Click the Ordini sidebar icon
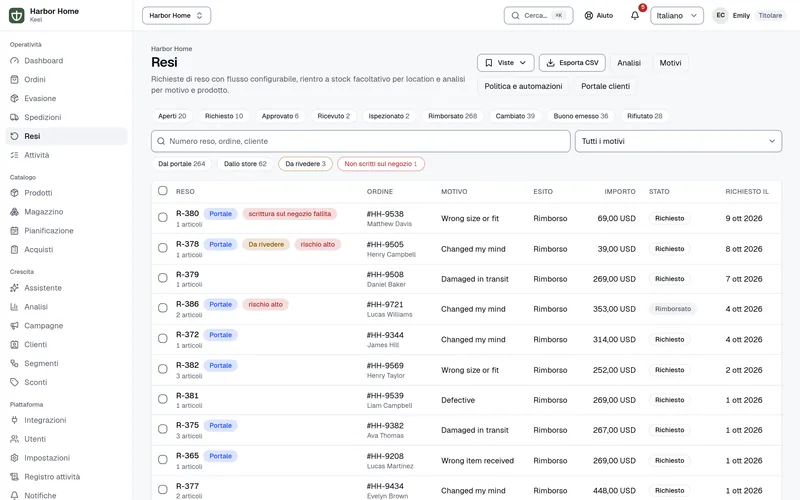The width and height of the screenshot is (800, 500). click(14, 80)
